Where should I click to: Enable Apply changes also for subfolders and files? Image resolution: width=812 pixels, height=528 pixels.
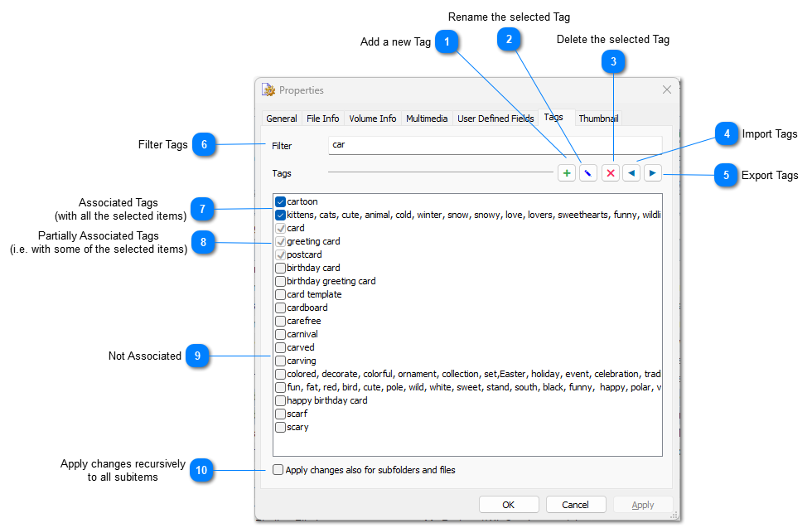278,470
